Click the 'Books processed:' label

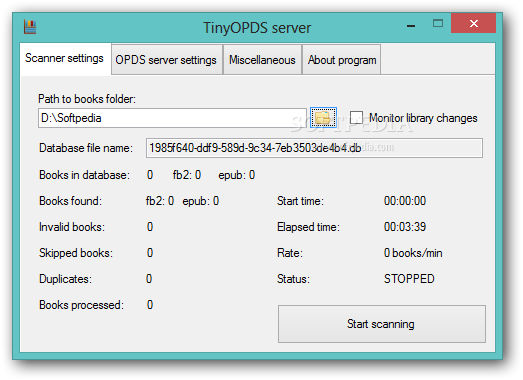click(81, 305)
